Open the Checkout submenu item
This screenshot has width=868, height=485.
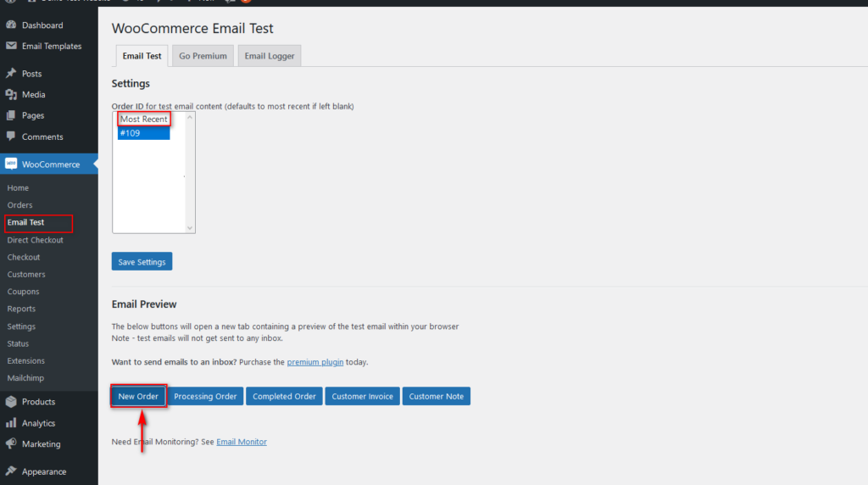coord(24,257)
